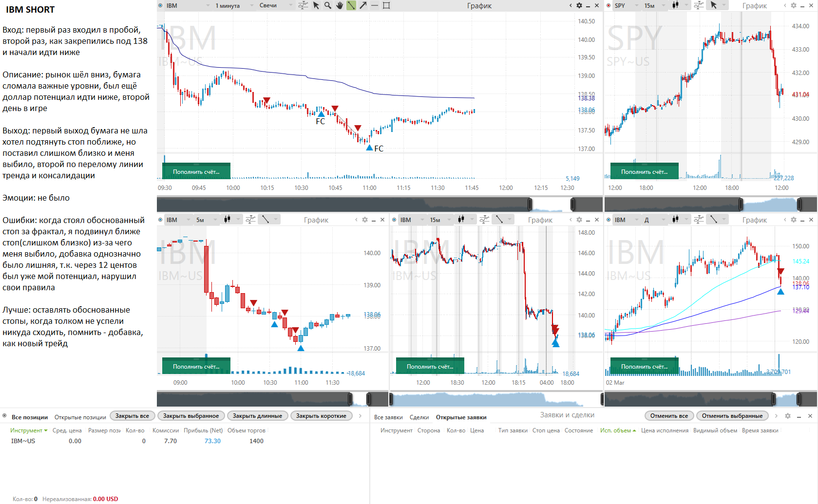
Task: Choose the hand pan tool in the IBM 1-minute chart
Action: tap(339, 5)
